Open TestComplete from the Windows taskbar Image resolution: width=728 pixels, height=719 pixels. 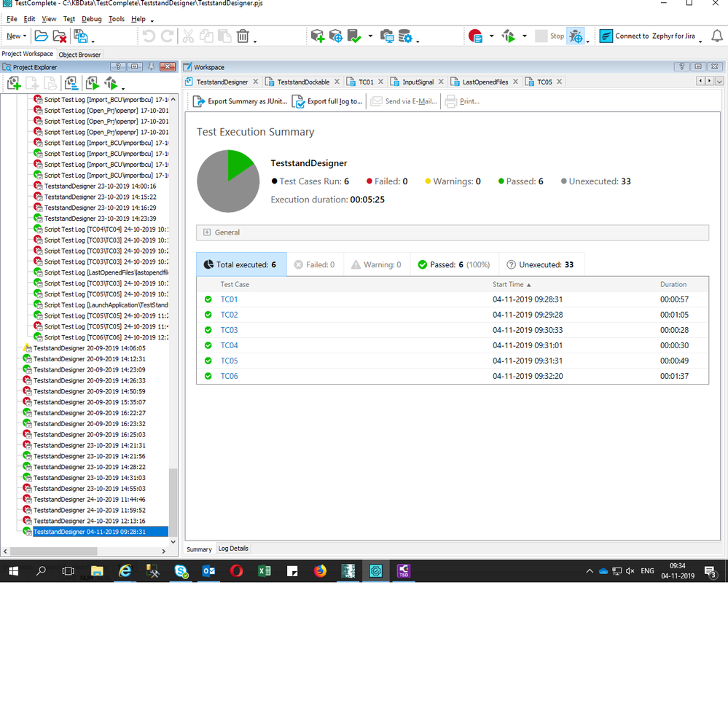coord(375,571)
